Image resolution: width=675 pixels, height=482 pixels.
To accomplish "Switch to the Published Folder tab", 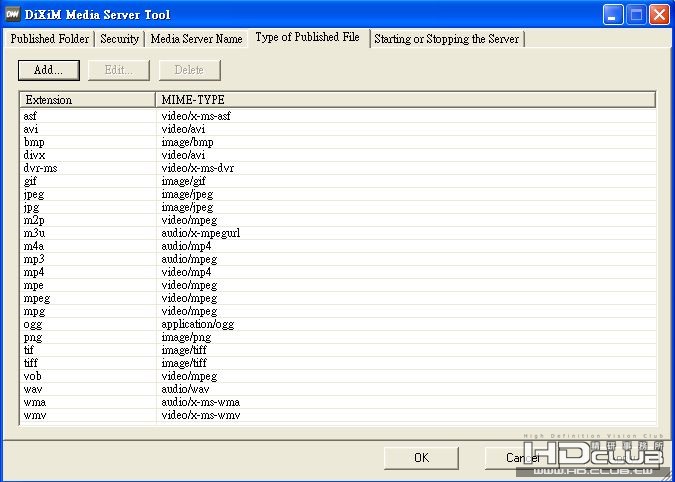I will point(50,39).
